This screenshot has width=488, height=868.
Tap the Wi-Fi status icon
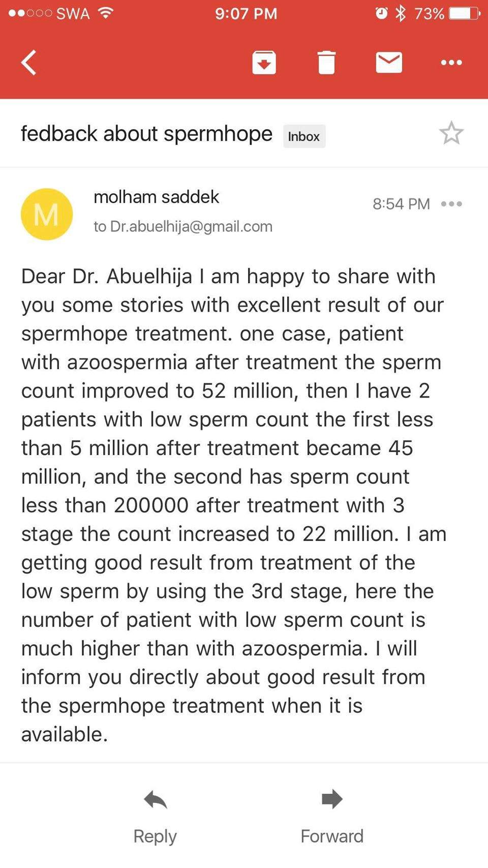[105, 13]
